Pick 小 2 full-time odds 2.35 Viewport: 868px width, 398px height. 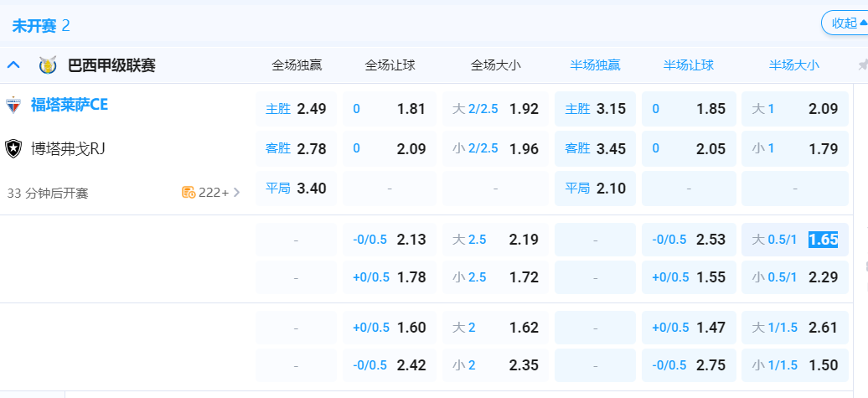coord(494,365)
